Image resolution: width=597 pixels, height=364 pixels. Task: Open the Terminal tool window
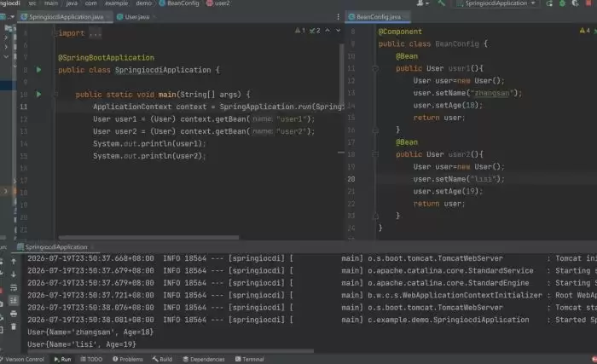pyautogui.click(x=250, y=359)
